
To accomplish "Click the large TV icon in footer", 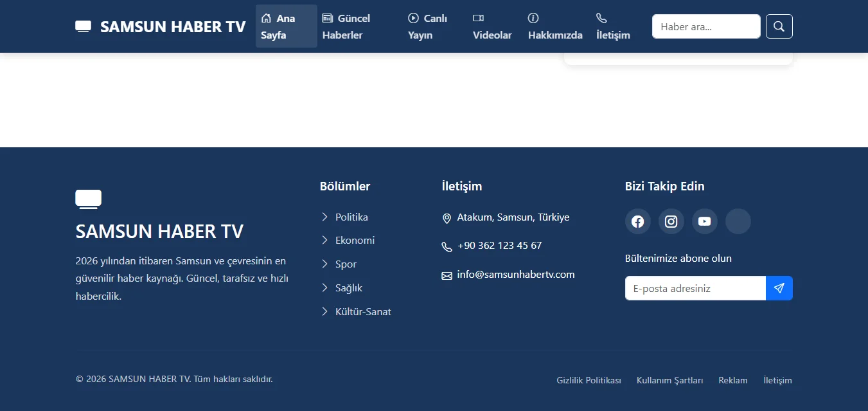I will click(x=88, y=199).
